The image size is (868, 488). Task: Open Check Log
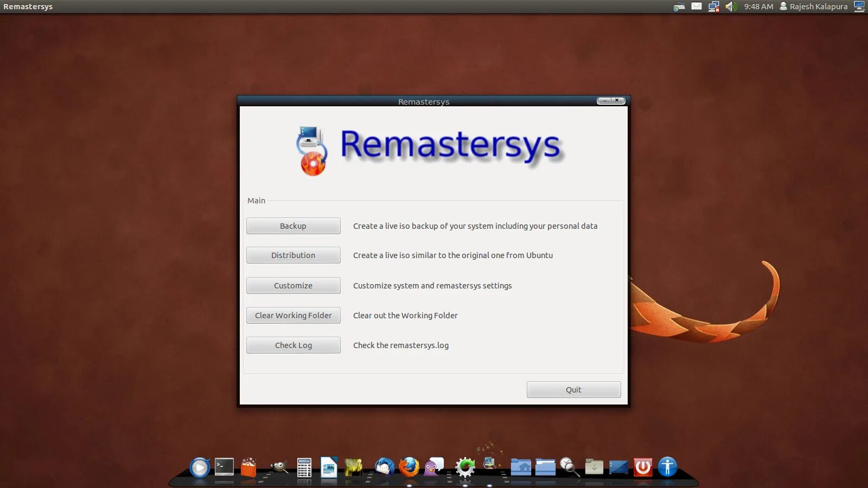(x=293, y=345)
